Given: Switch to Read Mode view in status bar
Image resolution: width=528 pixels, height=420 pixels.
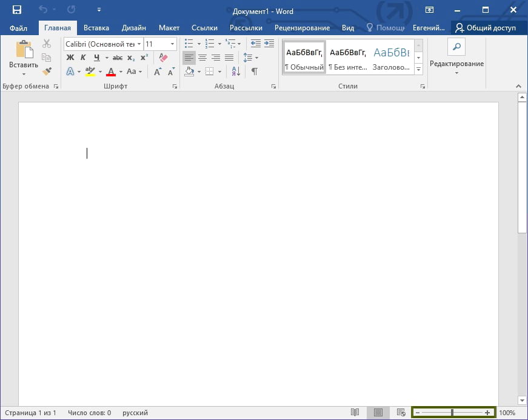Looking at the screenshot, I should click(x=355, y=413).
